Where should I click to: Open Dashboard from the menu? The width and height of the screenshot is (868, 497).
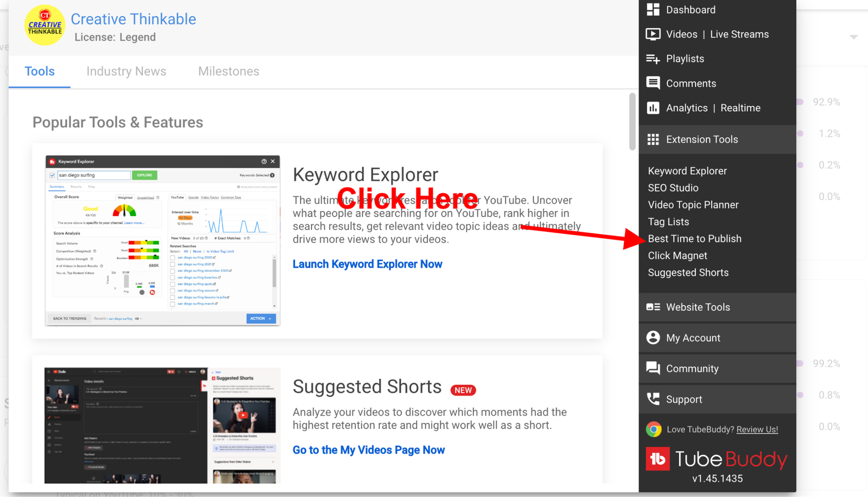691,10
